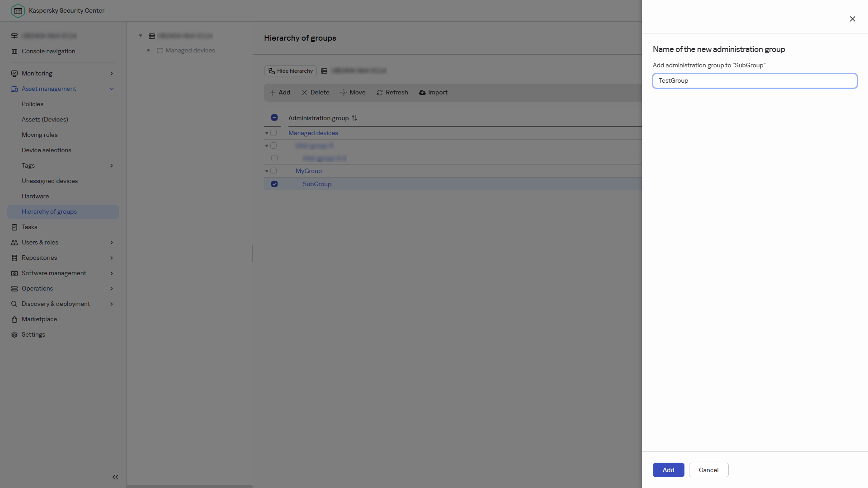This screenshot has height=488, width=868.
Task: Click the Asset management icon in sidebar
Action: pos(14,89)
